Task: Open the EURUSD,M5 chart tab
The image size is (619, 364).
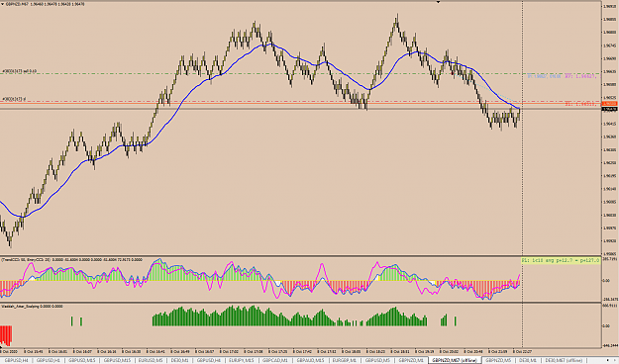Action: pyautogui.click(x=151, y=360)
